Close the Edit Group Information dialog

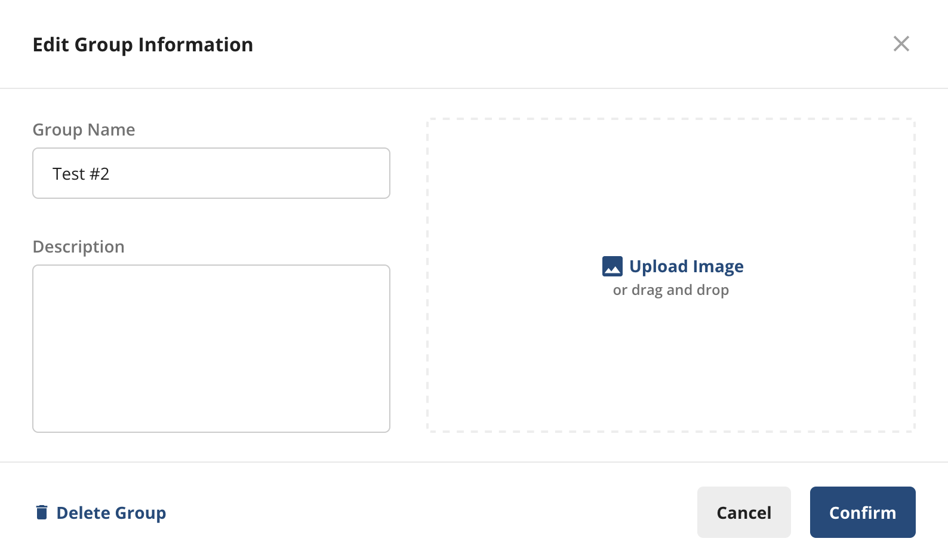[901, 44]
